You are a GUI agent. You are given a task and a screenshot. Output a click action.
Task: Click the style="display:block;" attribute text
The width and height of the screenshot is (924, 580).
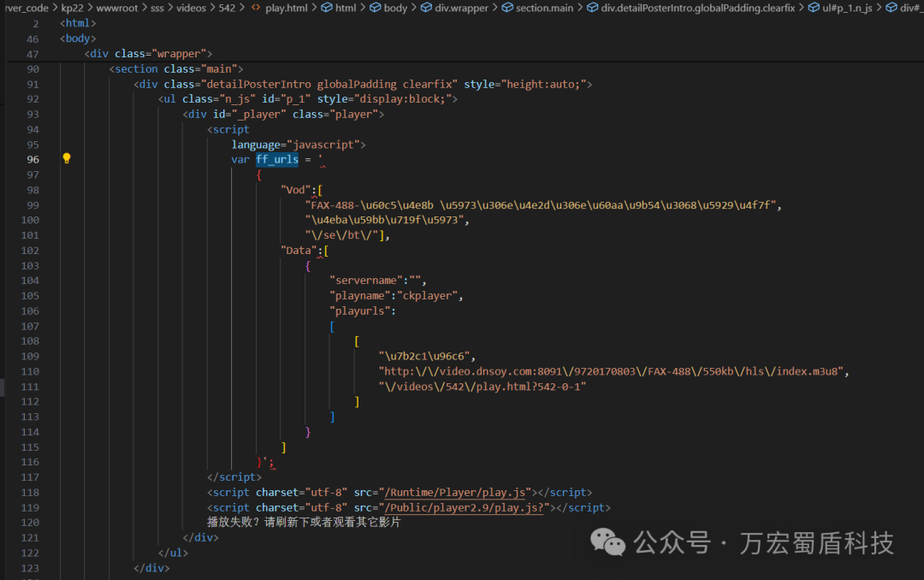click(x=384, y=99)
